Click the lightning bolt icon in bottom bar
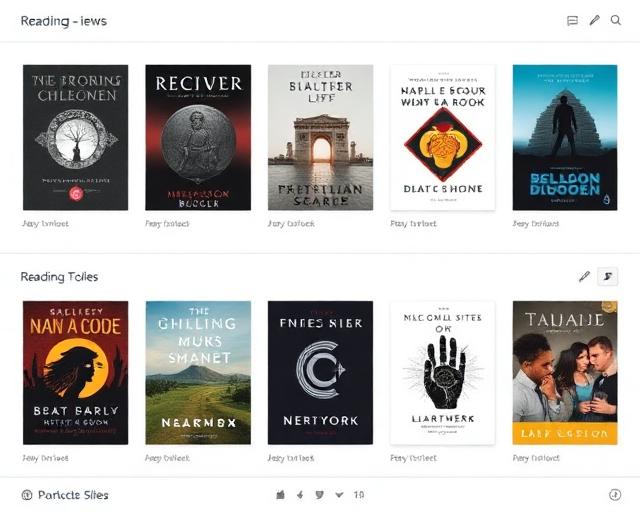The image size is (640, 512). (300, 495)
